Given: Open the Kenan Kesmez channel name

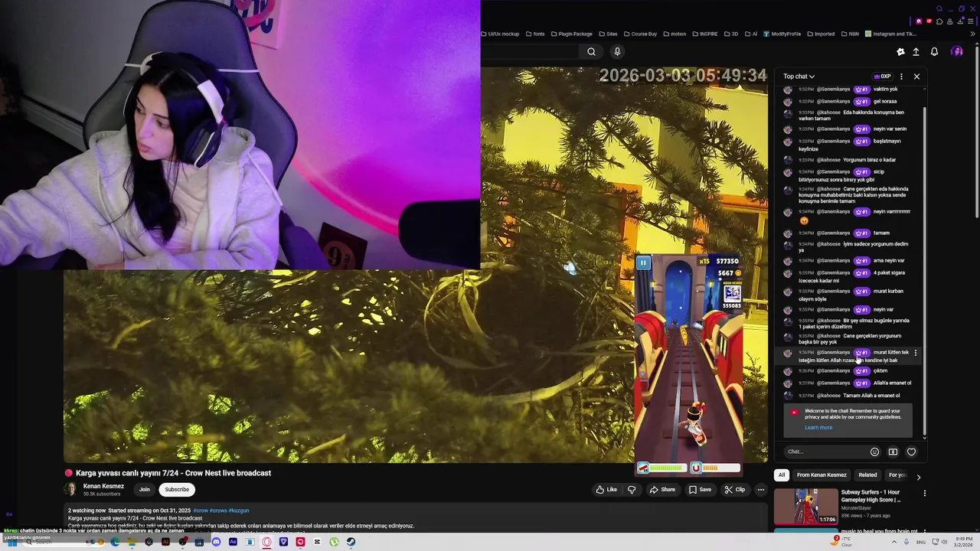Looking at the screenshot, I should (x=103, y=486).
